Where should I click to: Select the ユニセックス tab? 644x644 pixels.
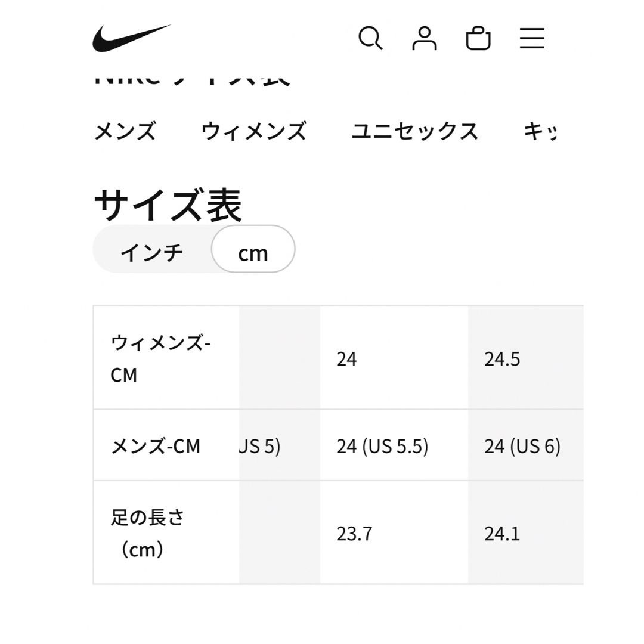pos(415,131)
